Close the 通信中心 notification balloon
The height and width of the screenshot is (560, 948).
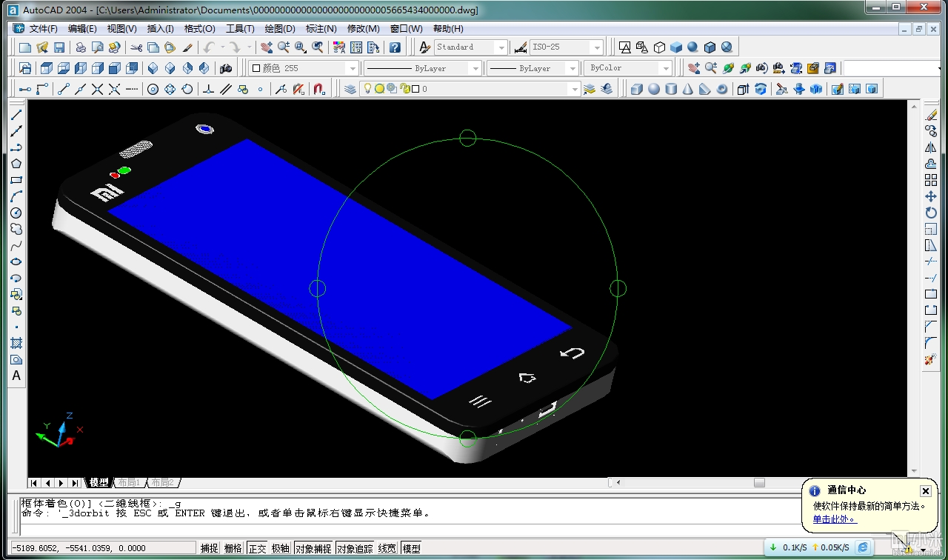[x=925, y=491]
